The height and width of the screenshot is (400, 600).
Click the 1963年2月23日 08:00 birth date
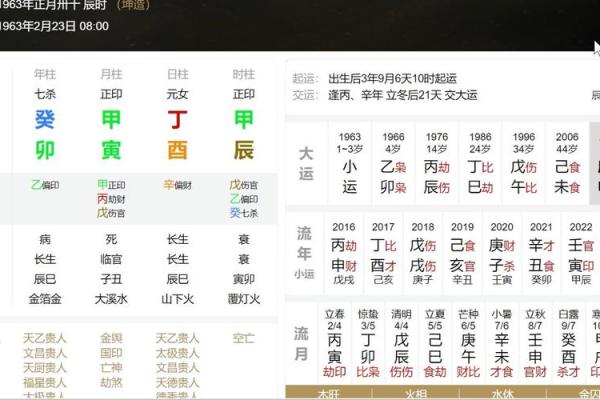point(54,26)
